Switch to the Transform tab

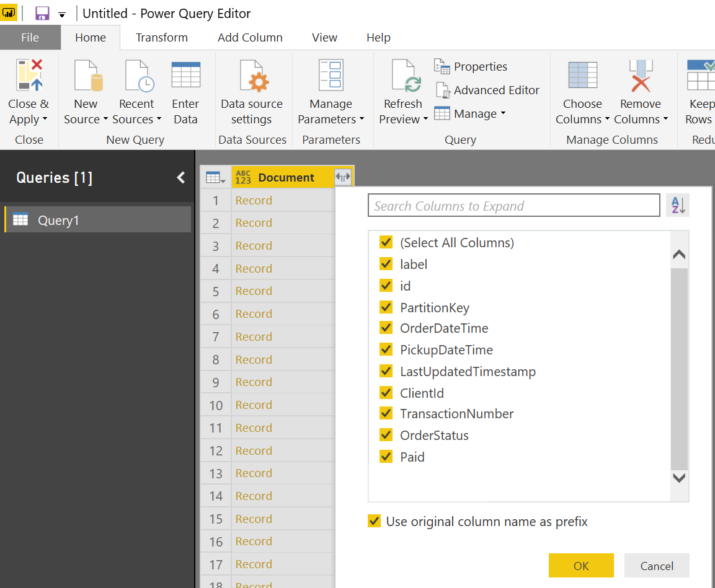coord(161,37)
